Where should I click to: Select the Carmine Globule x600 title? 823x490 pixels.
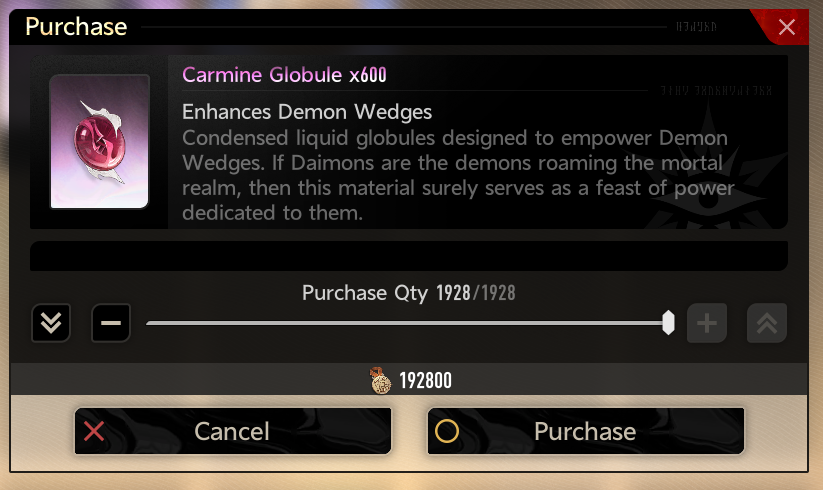pos(284,75)
